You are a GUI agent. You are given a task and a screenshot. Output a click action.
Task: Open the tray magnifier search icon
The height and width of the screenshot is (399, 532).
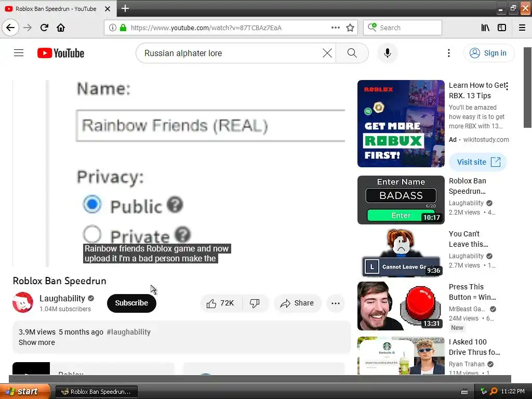494,391
